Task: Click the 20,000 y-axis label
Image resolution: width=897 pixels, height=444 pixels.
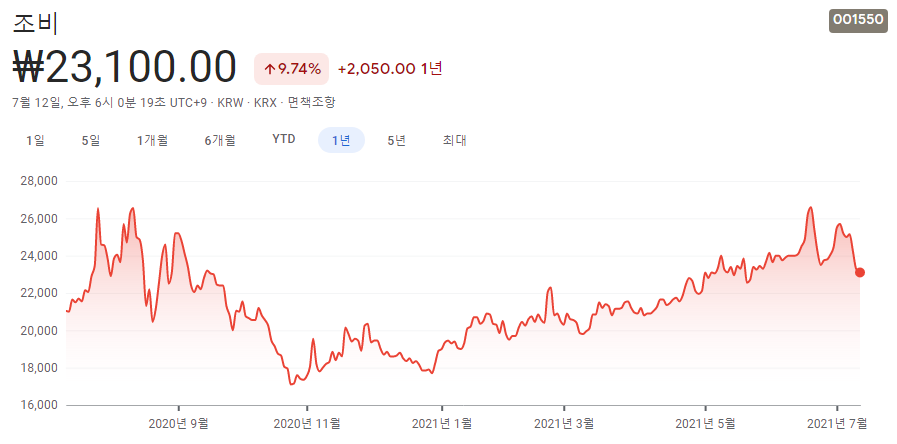Action: tap(39, 331)
